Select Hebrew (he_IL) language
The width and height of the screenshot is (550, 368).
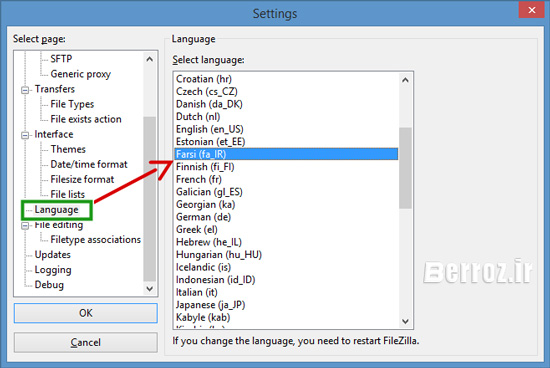coord(286,242)
